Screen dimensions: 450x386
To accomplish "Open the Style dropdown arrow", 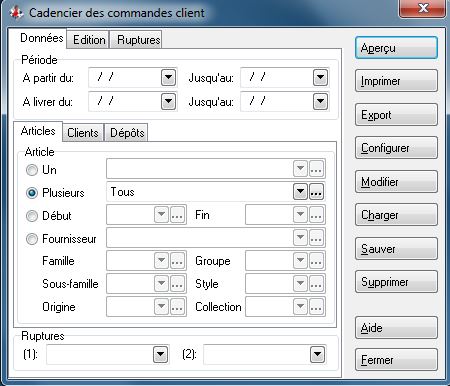I will point(300,284).
